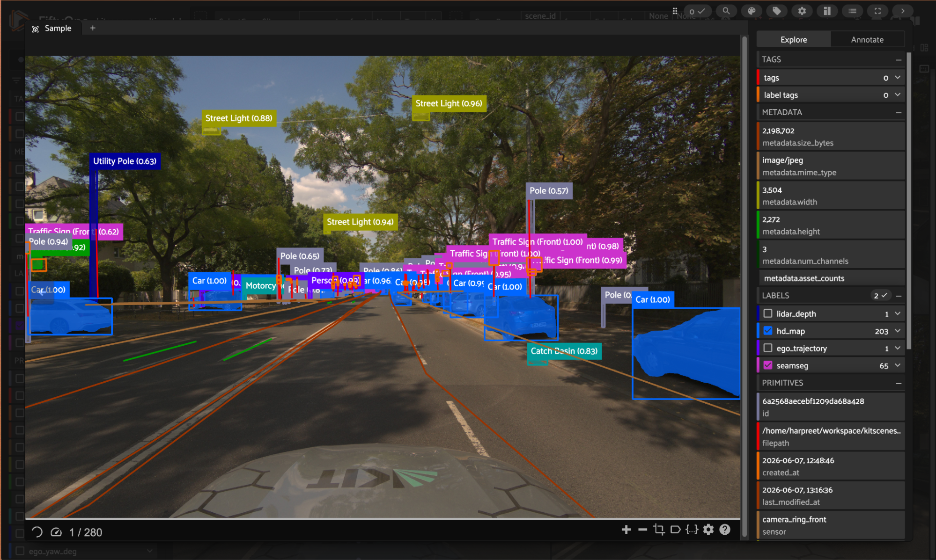This screenshot has height=560, width=936.
Task: Expand hd_map field chevron
Action: (x=898, y=331)
